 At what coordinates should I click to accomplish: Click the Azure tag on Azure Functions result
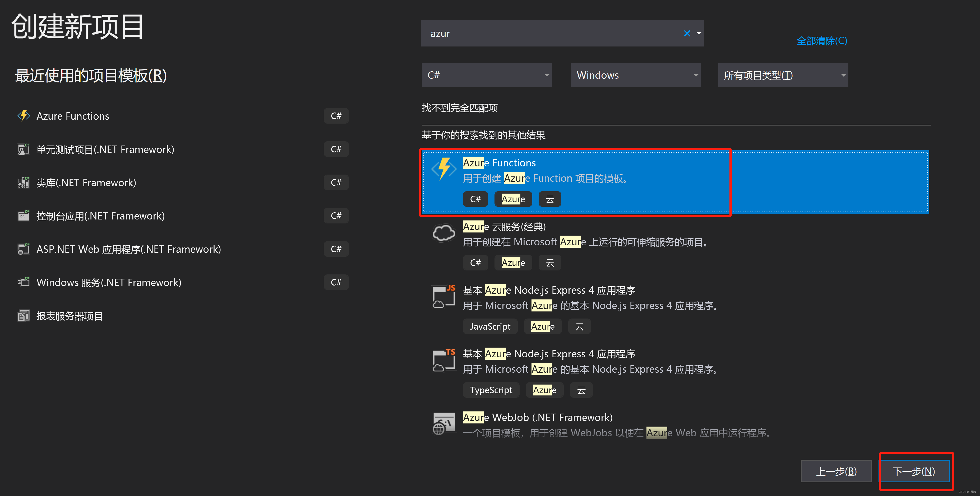pos(513,199)
